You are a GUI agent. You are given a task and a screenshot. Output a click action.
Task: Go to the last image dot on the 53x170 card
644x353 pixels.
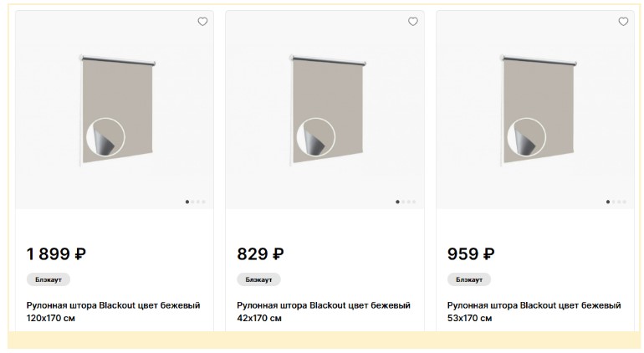coord(624,202)
